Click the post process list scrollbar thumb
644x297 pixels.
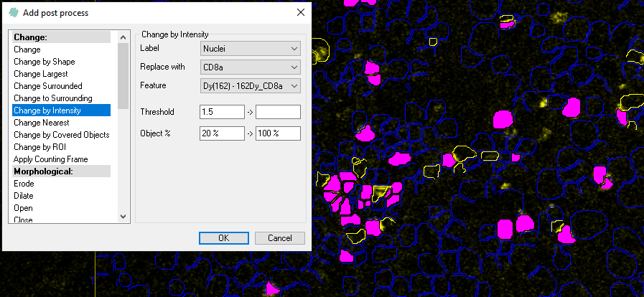(x=123, y=76)
